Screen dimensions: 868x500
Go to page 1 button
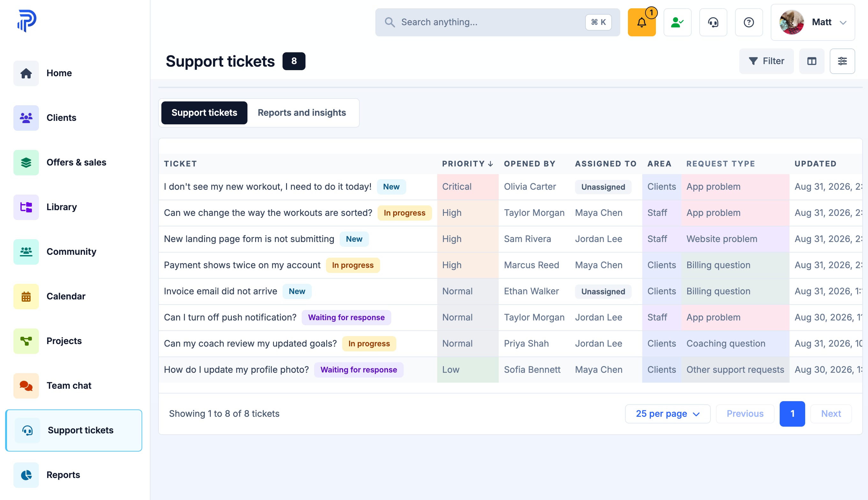coord(792,414)
